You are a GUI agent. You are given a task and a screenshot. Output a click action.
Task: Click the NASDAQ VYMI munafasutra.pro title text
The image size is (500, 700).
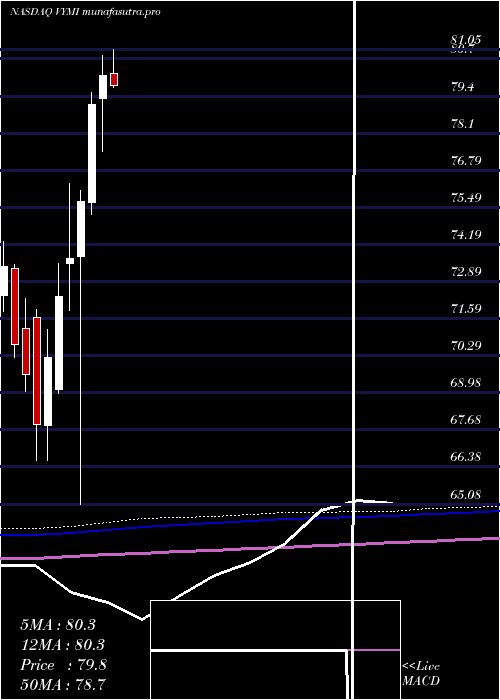coord(85,12)
